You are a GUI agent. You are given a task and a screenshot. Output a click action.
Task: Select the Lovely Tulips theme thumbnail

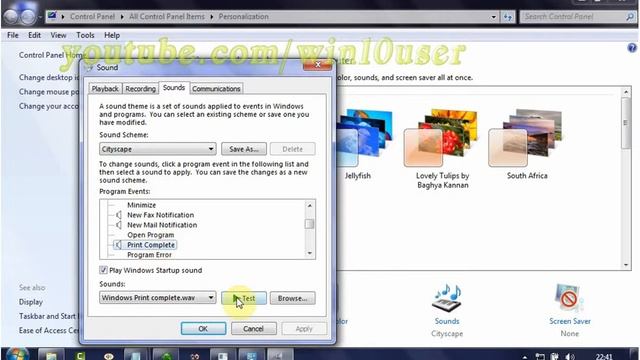(x=440, y=137)
